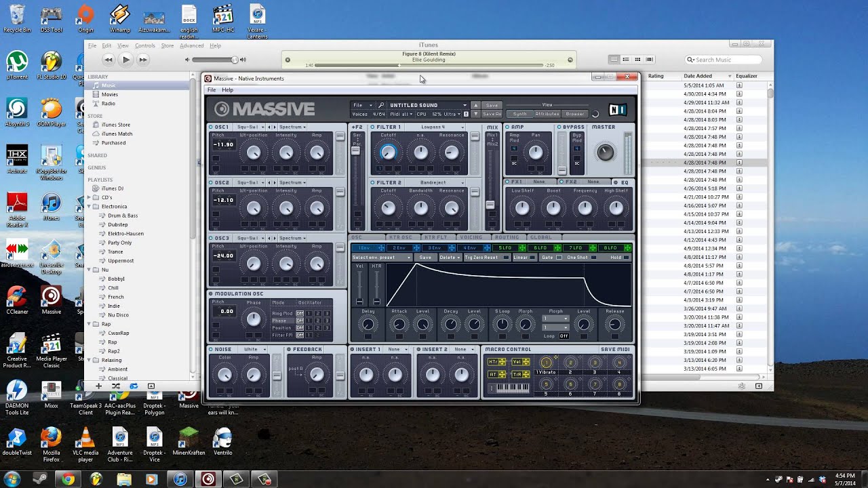868x488 pixels.
Task: Click SAVE MIDI in Macro Control
Action: [x=615, y=349]
